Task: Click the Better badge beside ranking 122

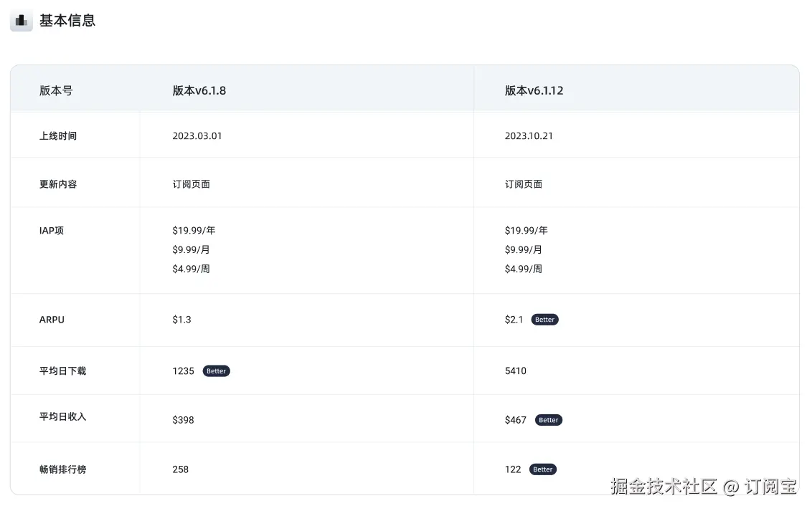Action: click(x=543, y=469)
